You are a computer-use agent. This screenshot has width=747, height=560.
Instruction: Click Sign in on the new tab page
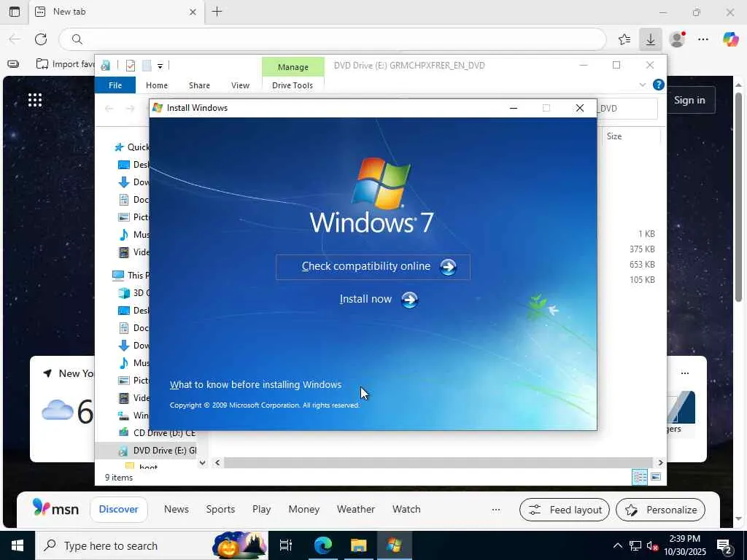689,100
